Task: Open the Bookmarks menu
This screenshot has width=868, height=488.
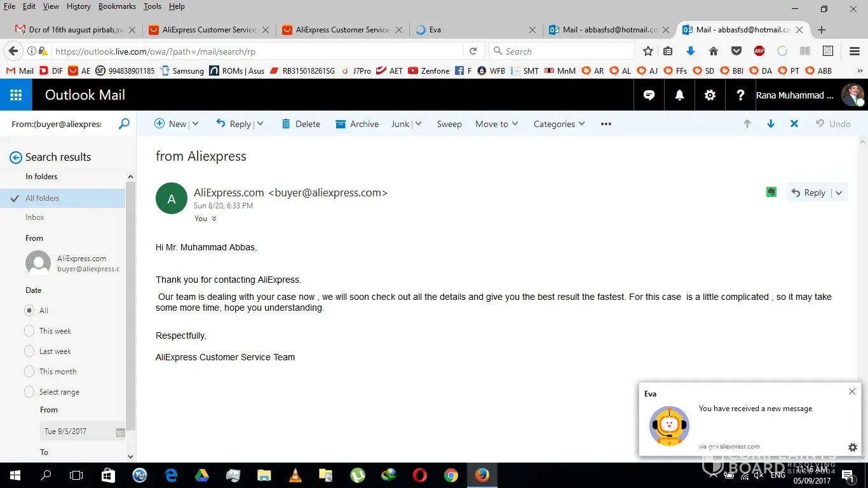Action: [117, 6]
